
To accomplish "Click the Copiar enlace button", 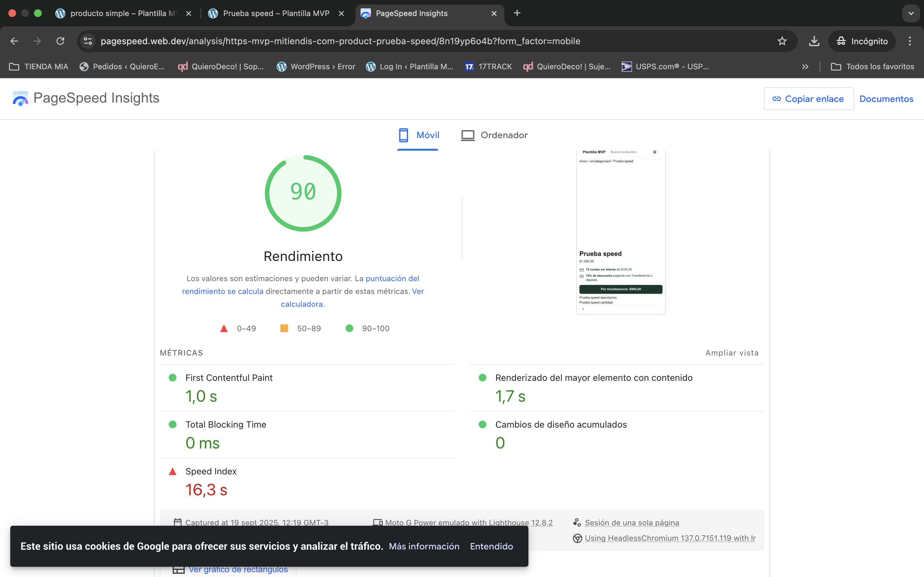I will click(808, 99).
